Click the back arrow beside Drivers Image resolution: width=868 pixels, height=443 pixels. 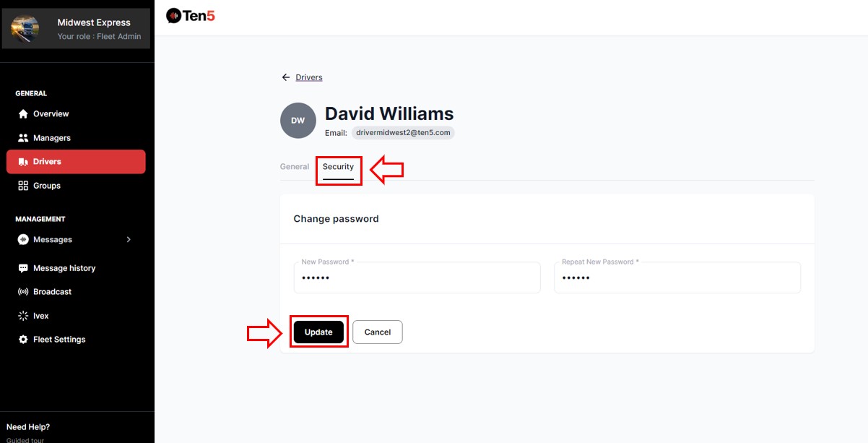coord(286,77)
